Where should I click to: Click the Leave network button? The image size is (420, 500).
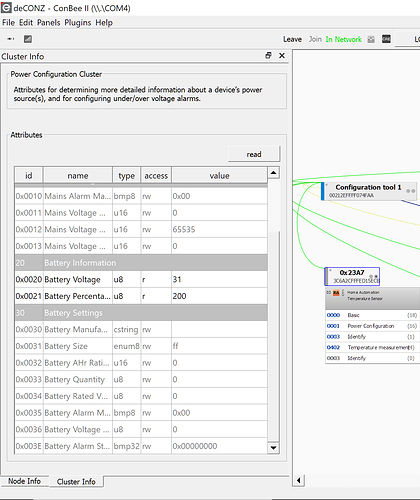(292, 39)
